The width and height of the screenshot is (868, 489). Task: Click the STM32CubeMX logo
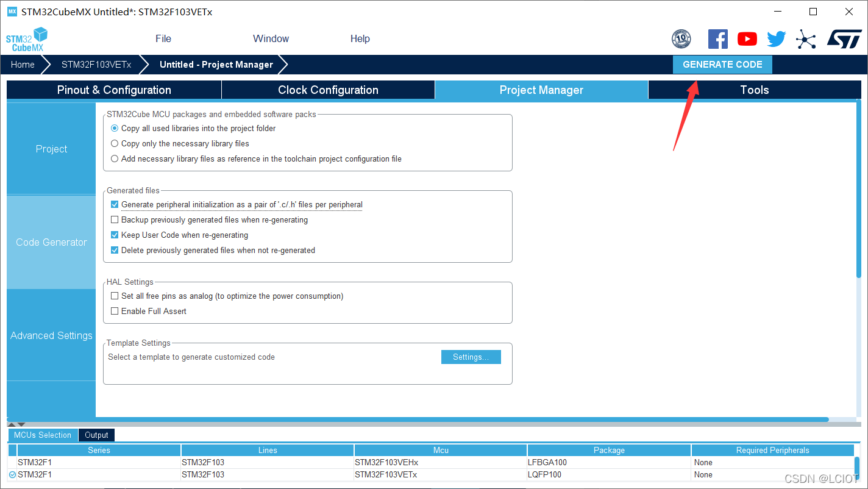[26, 39]
